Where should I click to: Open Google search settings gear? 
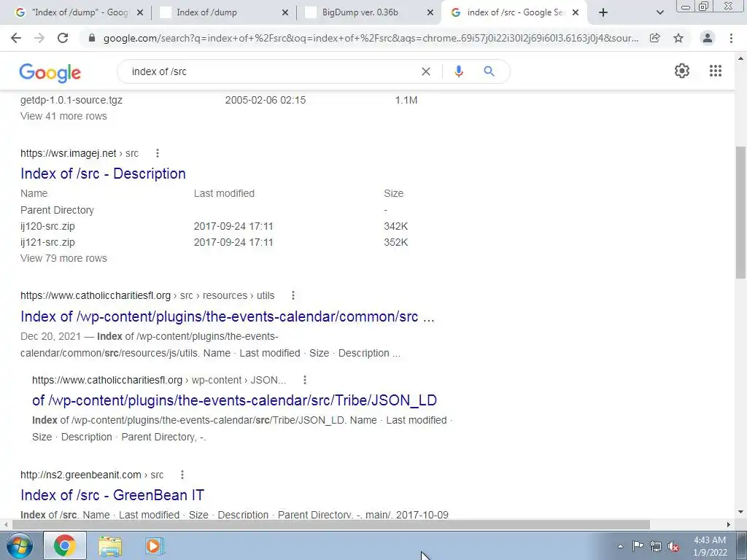pos(682,71)
